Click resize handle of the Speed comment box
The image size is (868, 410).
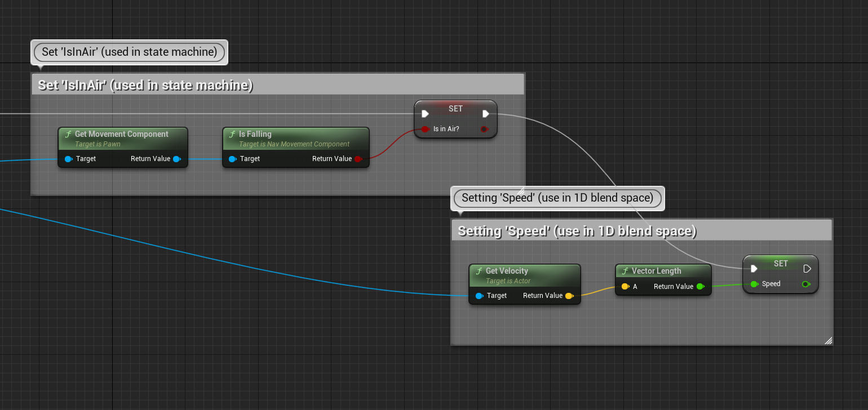[828, 340]
